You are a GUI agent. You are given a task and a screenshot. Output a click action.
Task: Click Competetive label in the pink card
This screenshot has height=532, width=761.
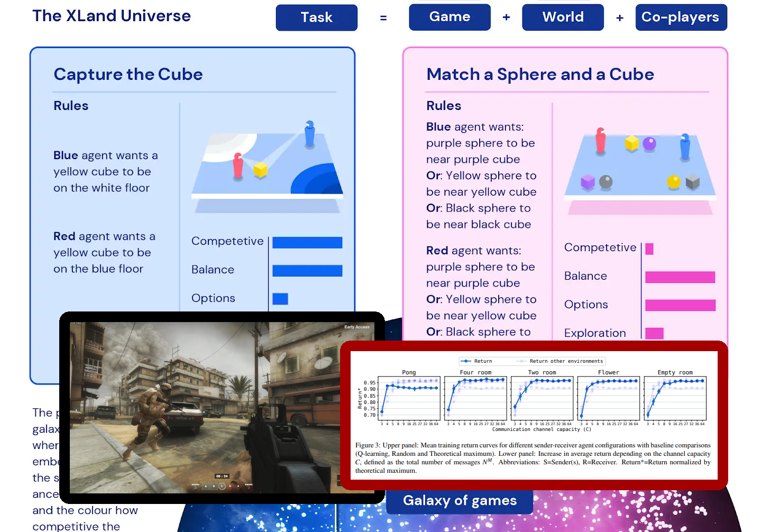tap(600, 247)
